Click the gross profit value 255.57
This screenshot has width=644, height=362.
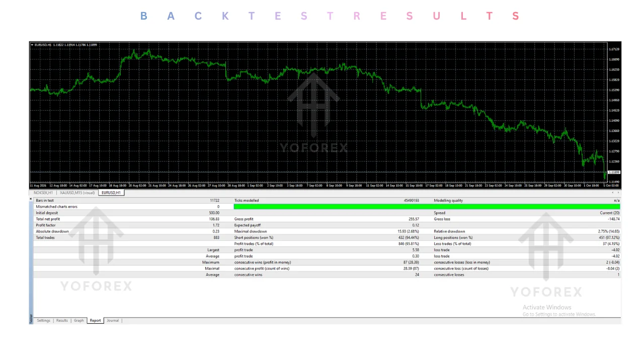(x=414, y=219)
